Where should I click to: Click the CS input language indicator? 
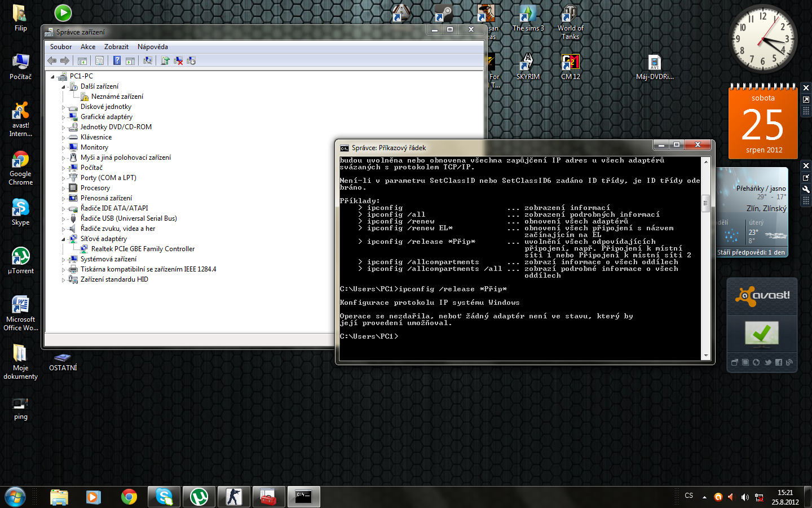pos(689,496)
